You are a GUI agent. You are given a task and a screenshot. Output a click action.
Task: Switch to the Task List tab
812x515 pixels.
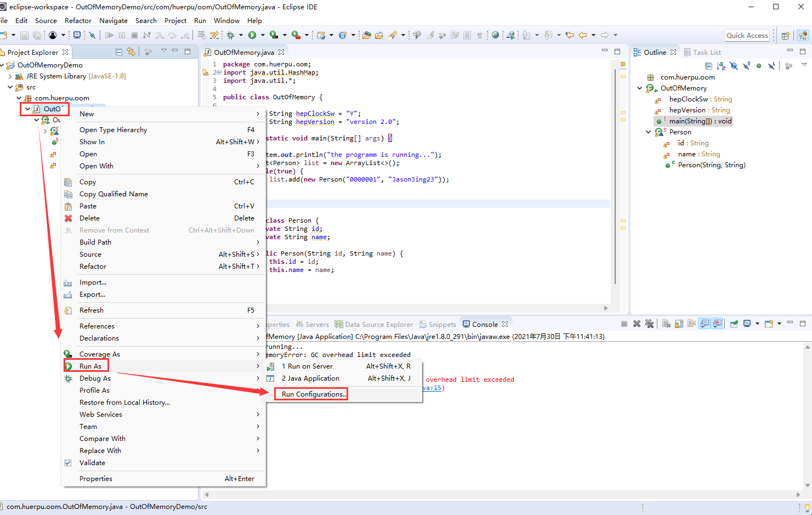[706, 52]
